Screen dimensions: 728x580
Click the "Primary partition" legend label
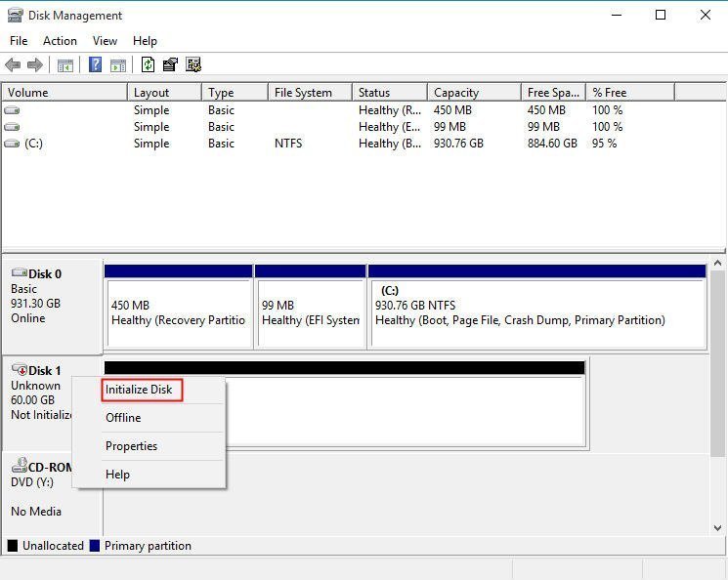[x=148, y=546]
